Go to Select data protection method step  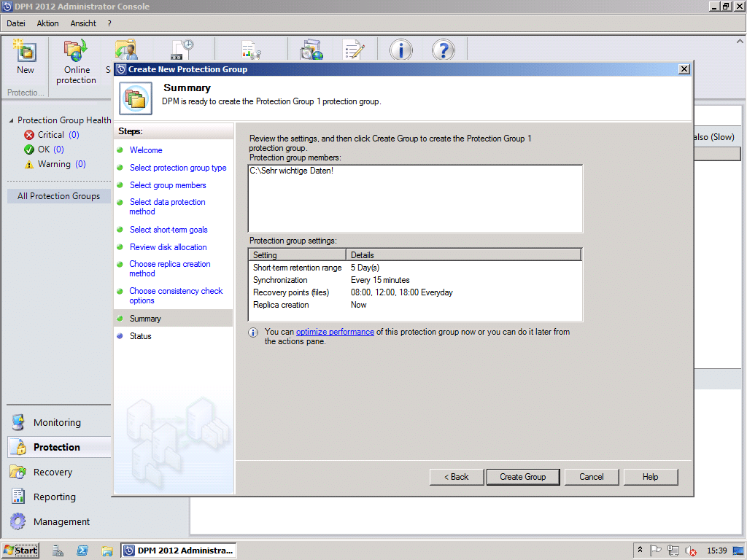[167, 206]
